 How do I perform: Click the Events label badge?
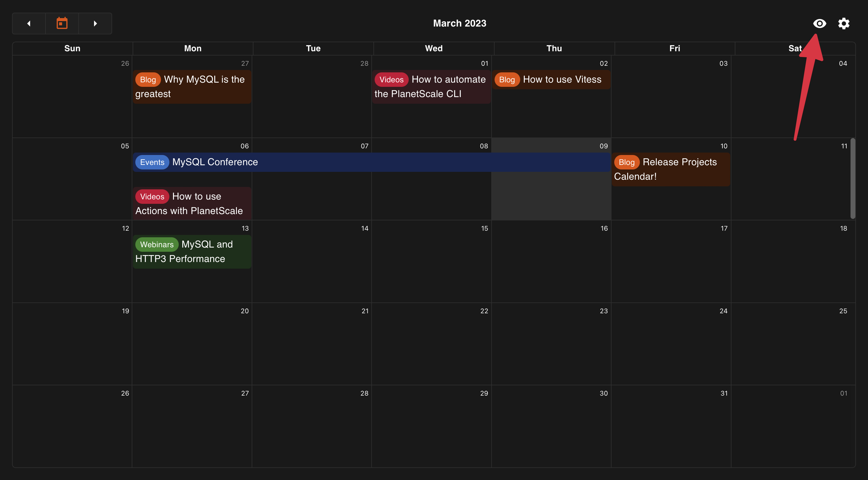click(152, 162)
